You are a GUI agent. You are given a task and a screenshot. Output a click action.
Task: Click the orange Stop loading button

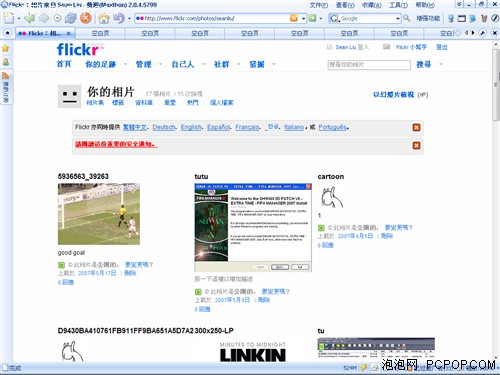click(86, 18)
